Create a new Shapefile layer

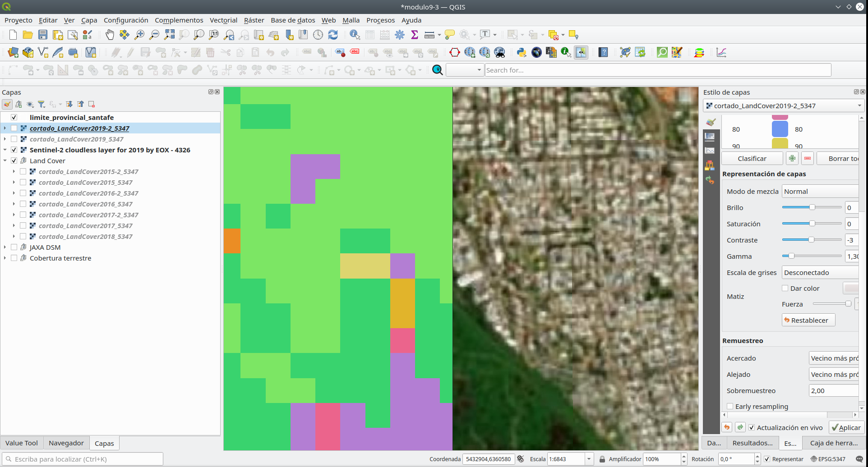pos(43,52)
